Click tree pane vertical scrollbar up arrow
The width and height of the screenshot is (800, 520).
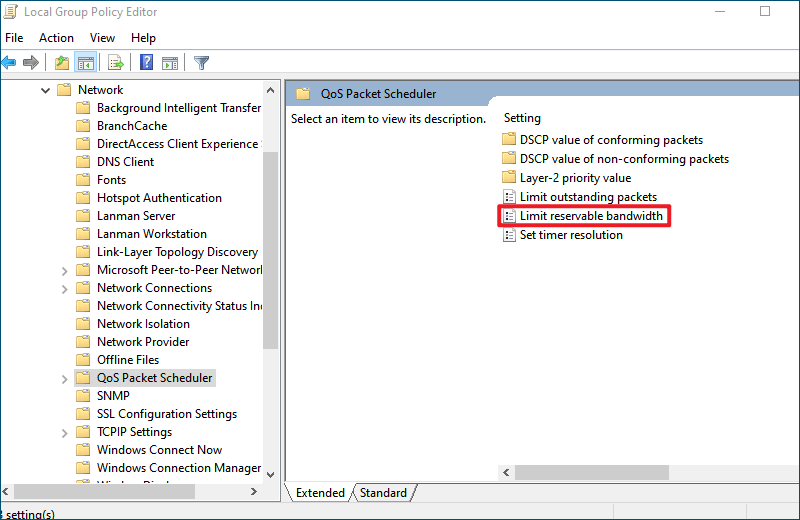(270, 90)
